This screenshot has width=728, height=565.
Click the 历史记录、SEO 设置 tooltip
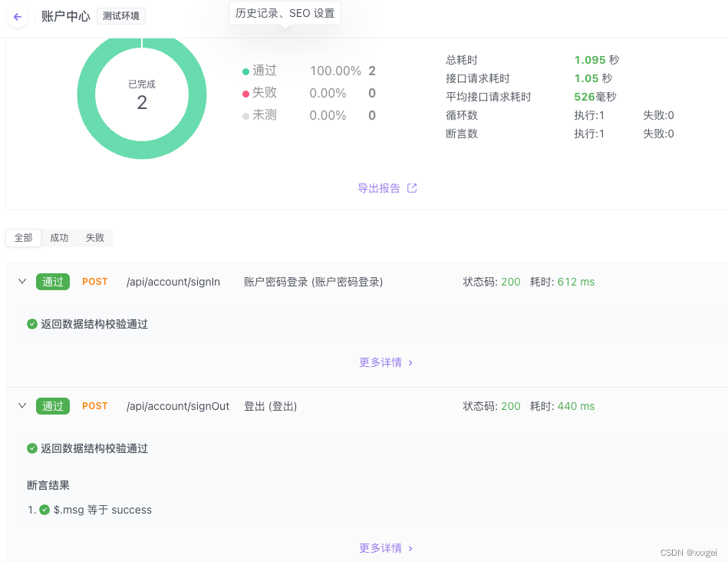coord(285,12)
